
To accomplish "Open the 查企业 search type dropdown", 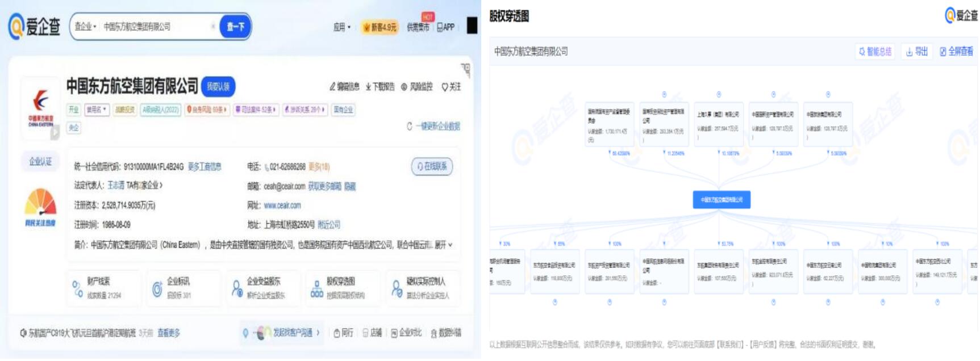I will coord(85,27).
